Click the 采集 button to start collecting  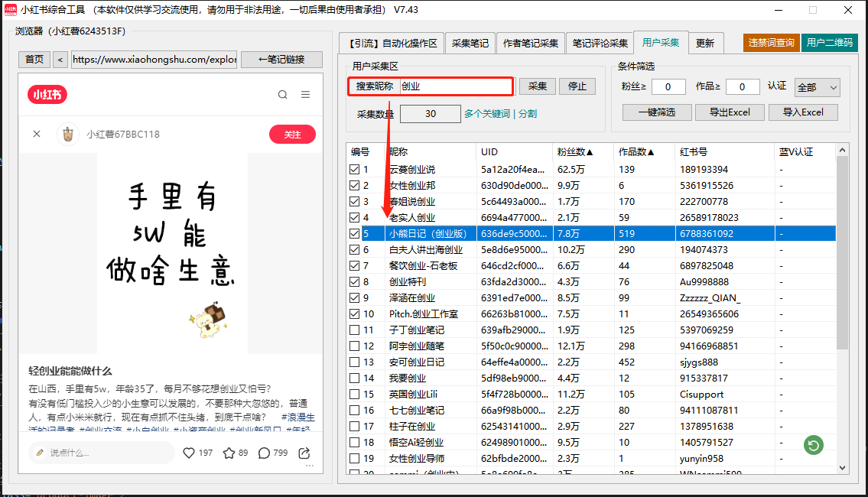click(538, 86)
